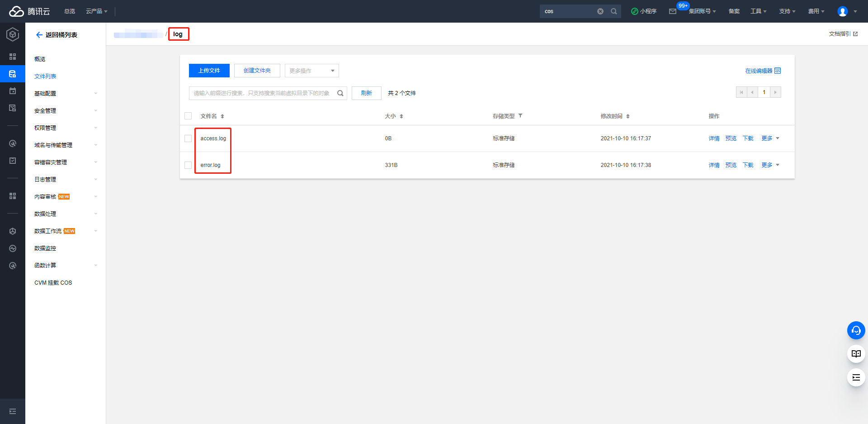Image resolution: width=868 pixels, height=424 pixels.
Task: Open the floating list menu icon
Action: (856, 377)
